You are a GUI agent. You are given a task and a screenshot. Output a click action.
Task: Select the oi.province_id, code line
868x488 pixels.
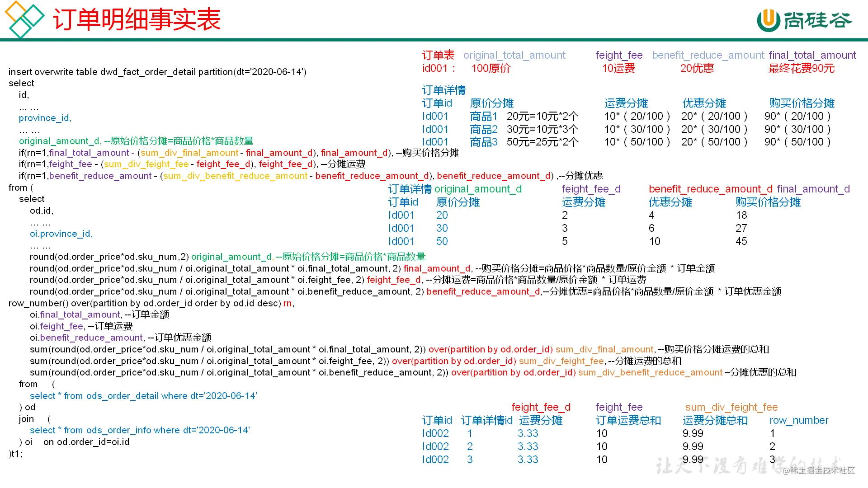point(61,234)
